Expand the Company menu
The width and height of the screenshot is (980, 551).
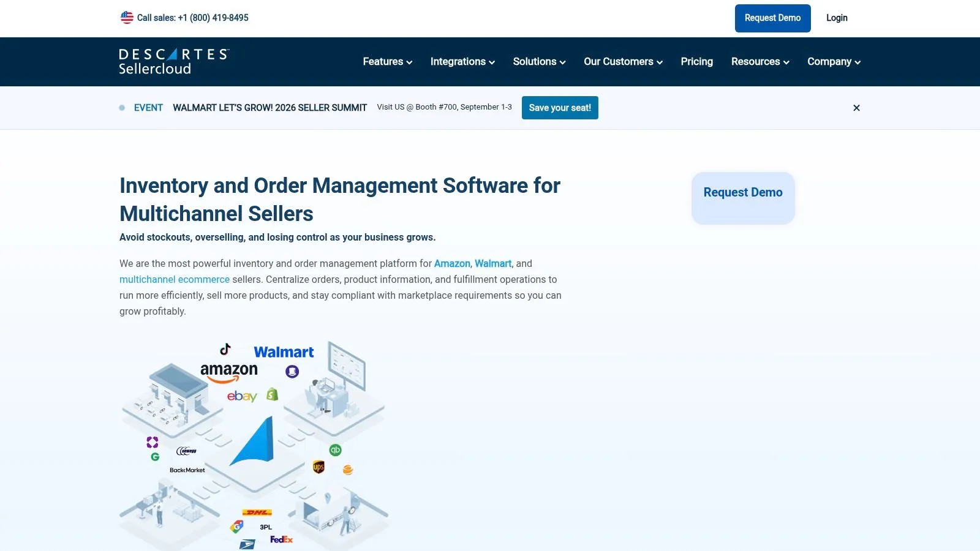(x=834, y=62)
